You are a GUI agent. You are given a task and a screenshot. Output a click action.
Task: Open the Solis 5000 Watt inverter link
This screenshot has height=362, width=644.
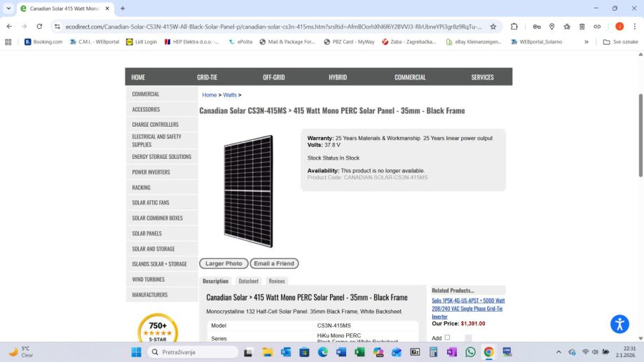click(468, 309)
